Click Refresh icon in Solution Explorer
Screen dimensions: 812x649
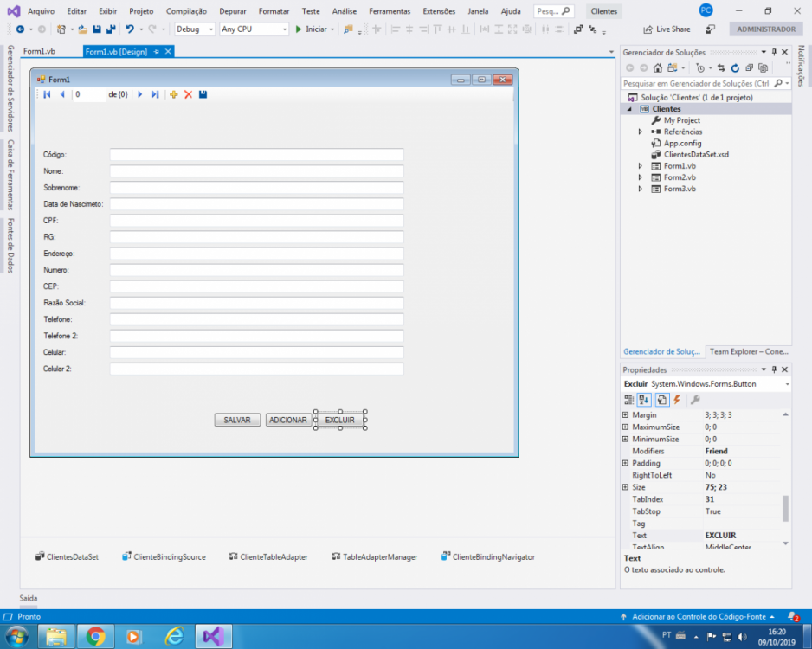(735, 67)
